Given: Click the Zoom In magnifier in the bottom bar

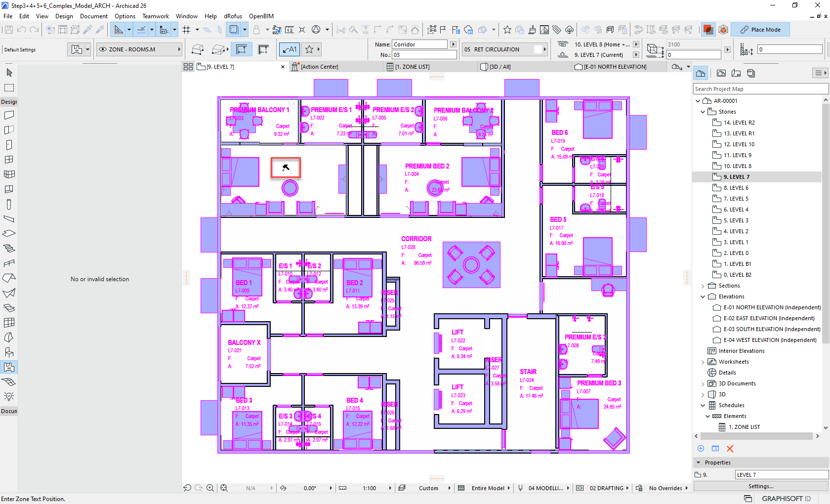Looking at the screenshot, I should 210,488.
